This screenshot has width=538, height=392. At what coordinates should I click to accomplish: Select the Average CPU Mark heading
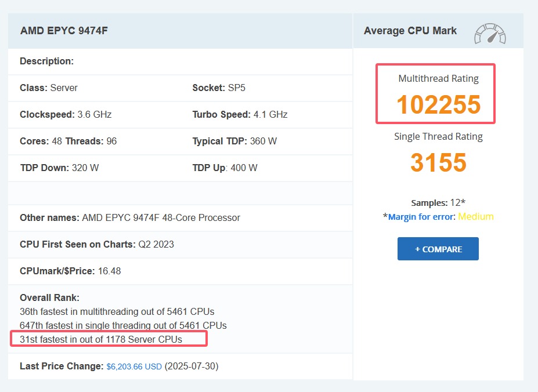pos(410,31)
